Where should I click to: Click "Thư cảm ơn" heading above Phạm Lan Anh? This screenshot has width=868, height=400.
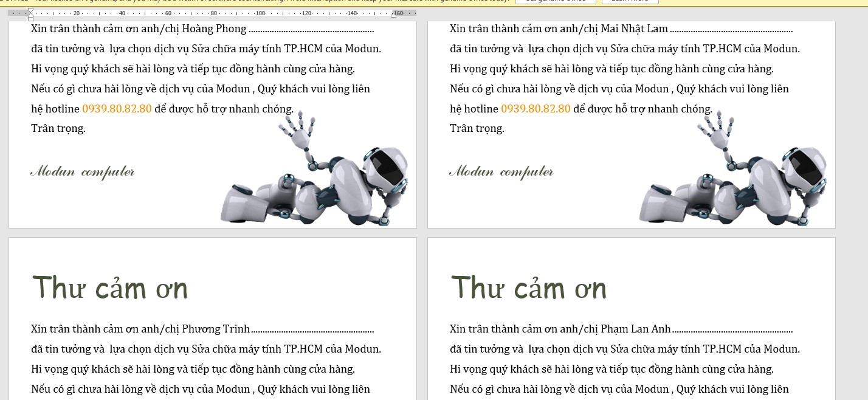click(x=529, y=287)
